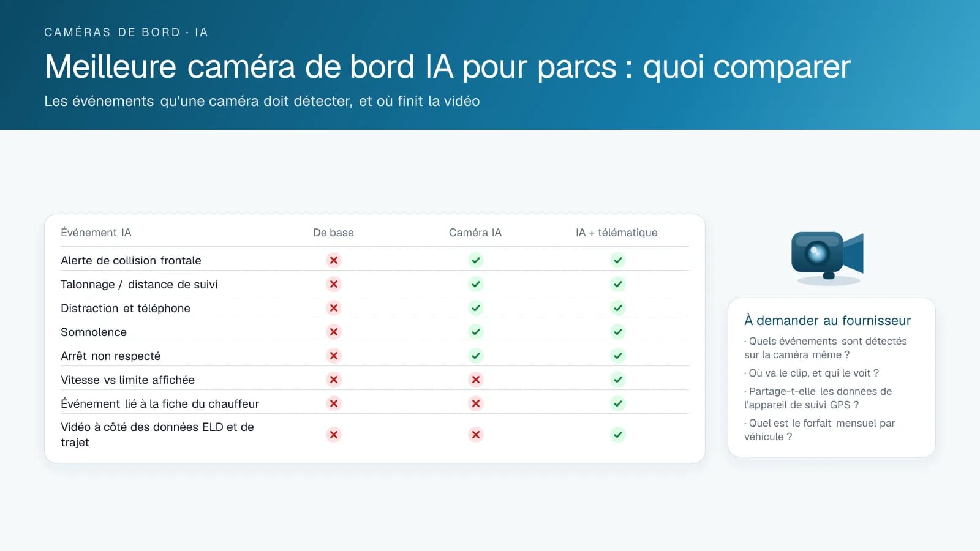Click the 'CAMÉRAS DE BORD · IA' header tag

[126, 32]
